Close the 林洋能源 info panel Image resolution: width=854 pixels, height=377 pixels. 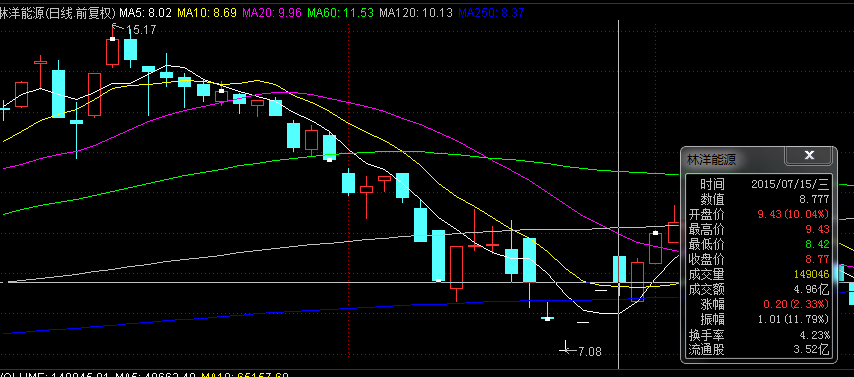pos(809,155)
